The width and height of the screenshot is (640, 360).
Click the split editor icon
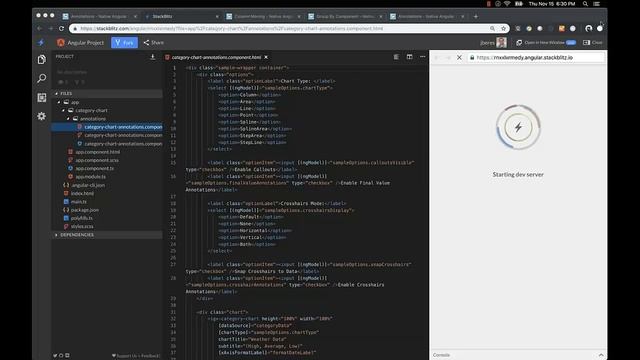tap(409, 57)
